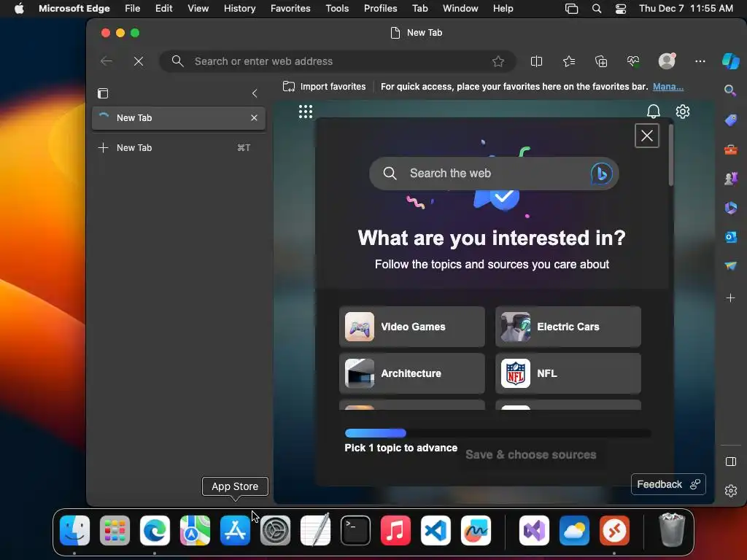
Task: Open the profile avatar icon
Action: tap(667, 61)
